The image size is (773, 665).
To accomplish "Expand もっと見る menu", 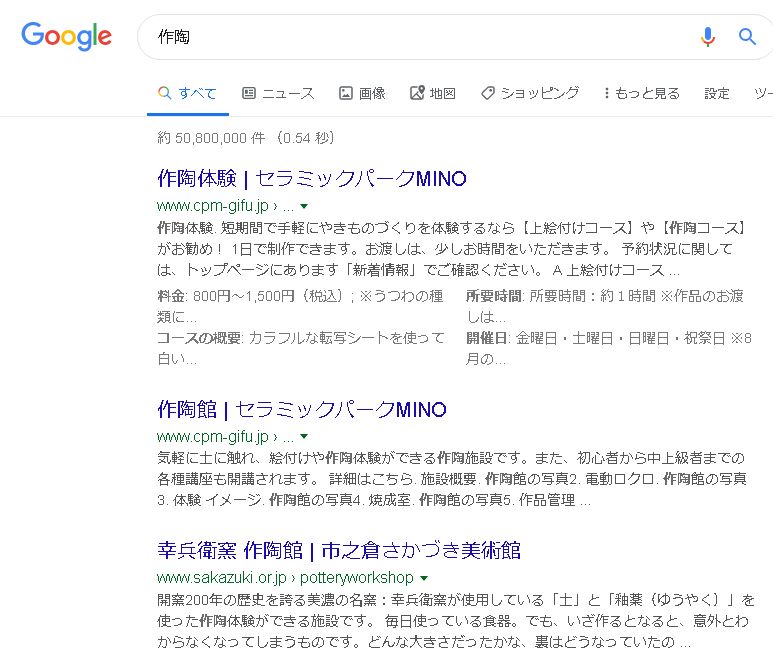I will point(642,93).
